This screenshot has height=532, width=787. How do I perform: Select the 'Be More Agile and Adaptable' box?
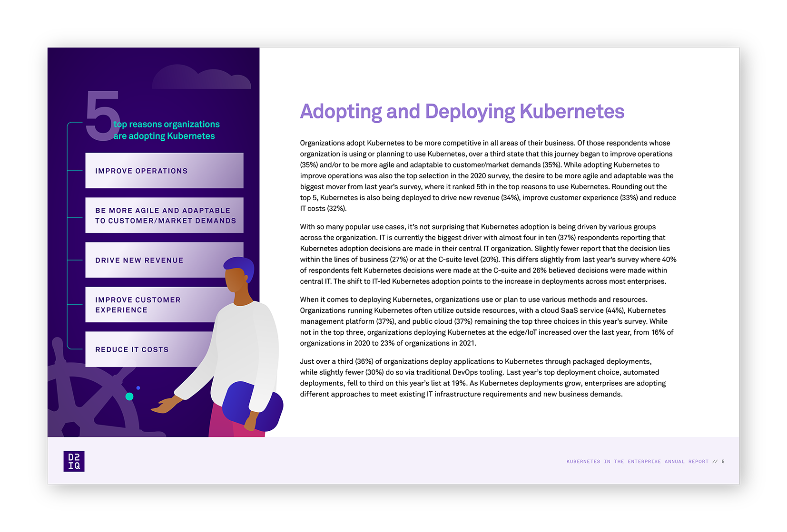[x=164, y=215]
